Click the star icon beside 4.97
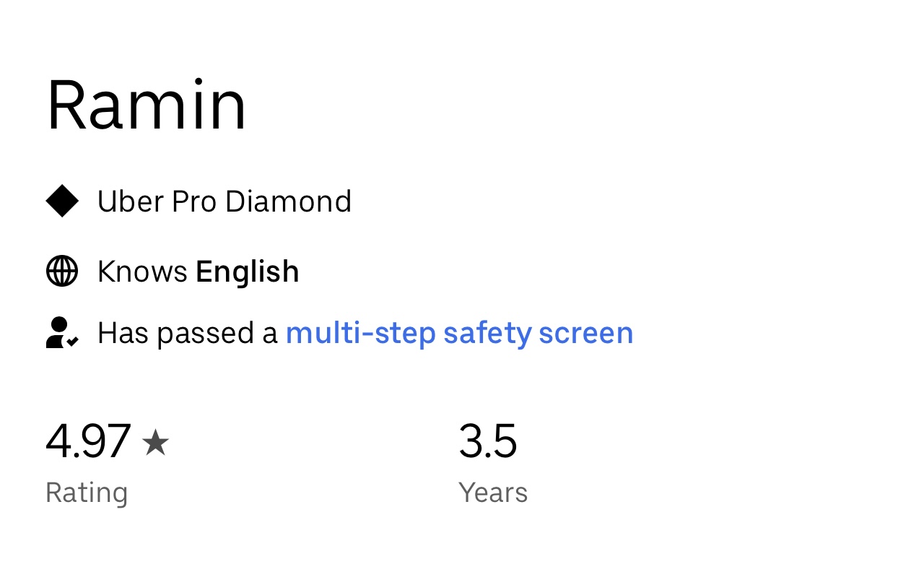The height and width of the screenshot is (572, 924). pyautogui.click(x=155, y=442)
